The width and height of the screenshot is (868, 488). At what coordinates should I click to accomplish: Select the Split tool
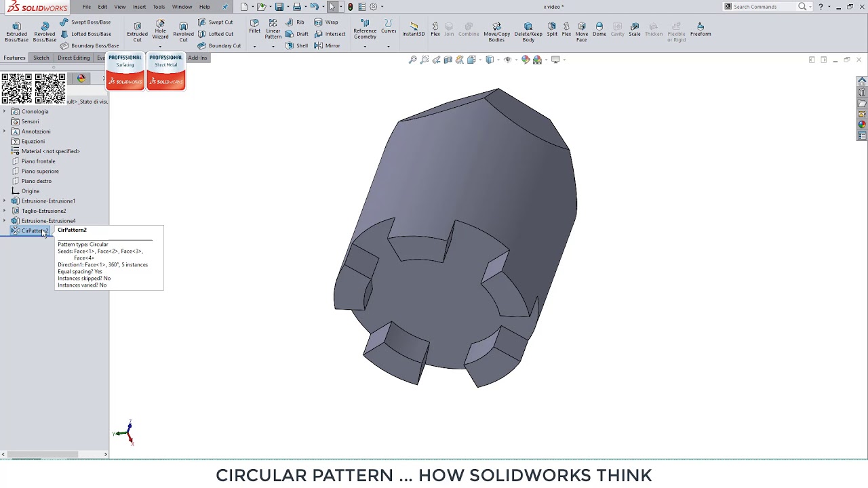coord(552,29)
